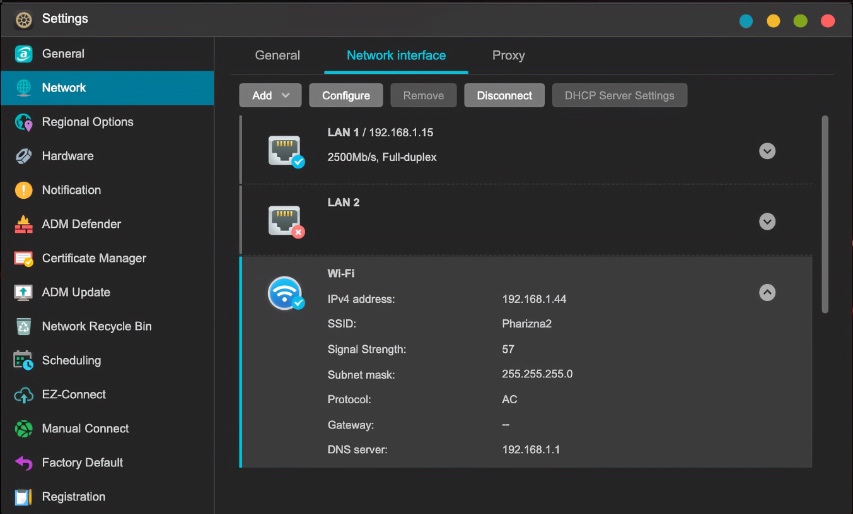Click the Notification exclamation icon
The width and height of the screenshot is (853, 514).
click(x=23, y=190)
